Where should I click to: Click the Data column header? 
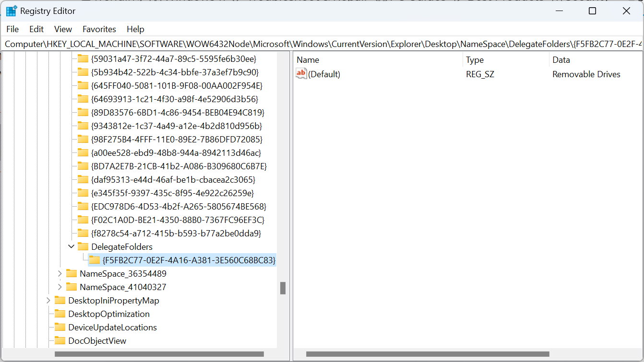(x=596, y=60)
